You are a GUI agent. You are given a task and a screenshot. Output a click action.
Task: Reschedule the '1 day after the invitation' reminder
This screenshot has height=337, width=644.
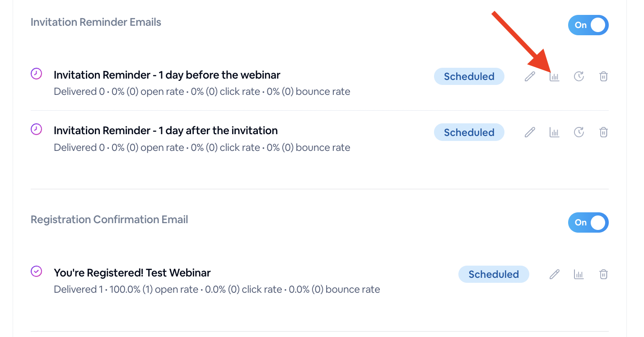pyautogui.click(x=579, y=132)
